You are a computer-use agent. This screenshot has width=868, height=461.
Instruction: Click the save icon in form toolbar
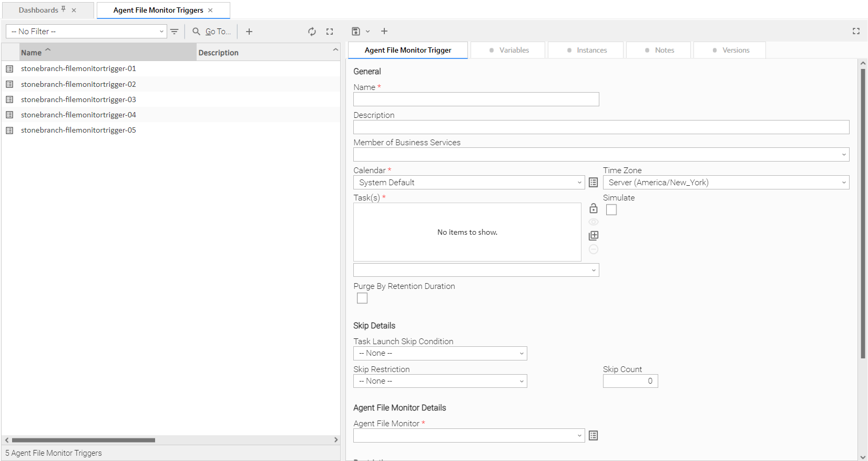tap(356, 32)
